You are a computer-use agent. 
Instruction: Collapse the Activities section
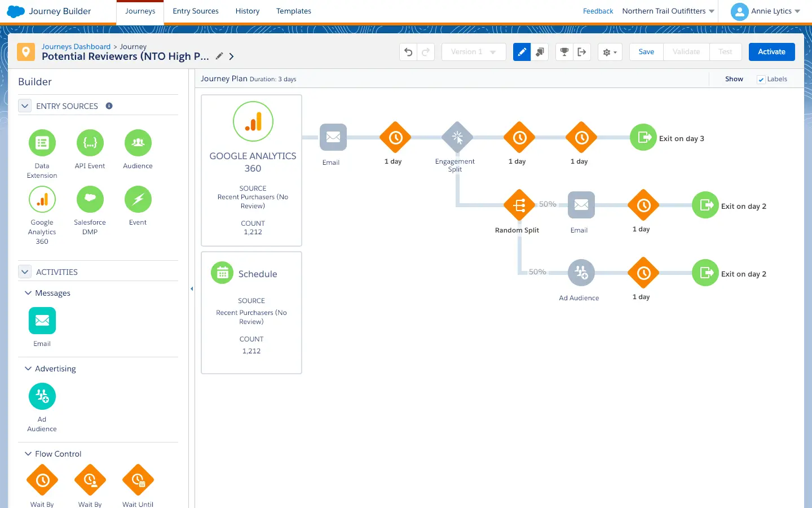pyautogui.click(x=25, y=271)
